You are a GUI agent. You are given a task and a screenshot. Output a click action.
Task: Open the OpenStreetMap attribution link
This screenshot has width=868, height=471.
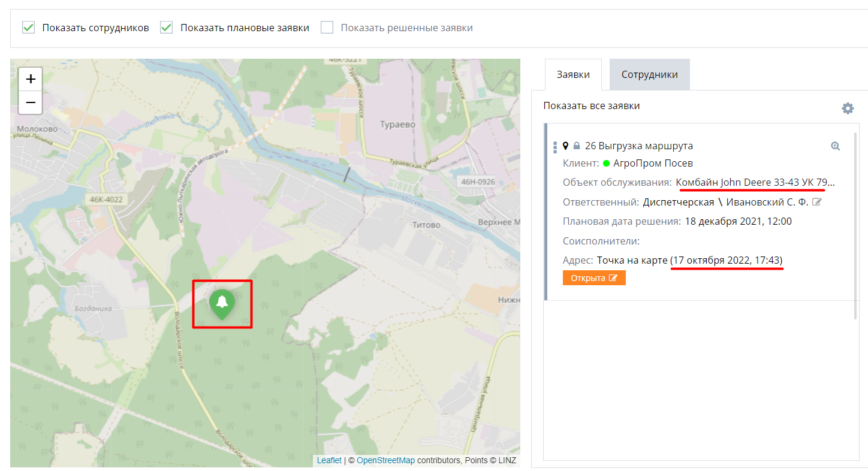[385, 460]
